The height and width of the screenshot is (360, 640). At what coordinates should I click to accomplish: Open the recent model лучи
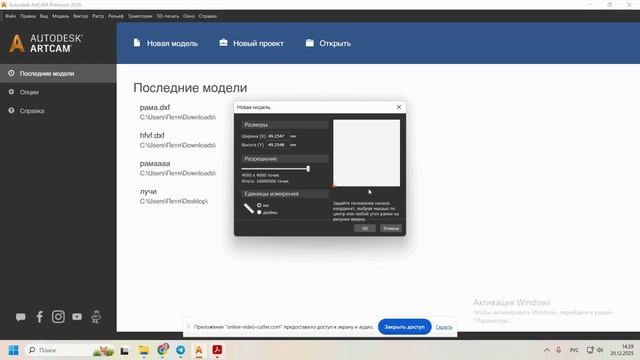[x=174, y=196]
